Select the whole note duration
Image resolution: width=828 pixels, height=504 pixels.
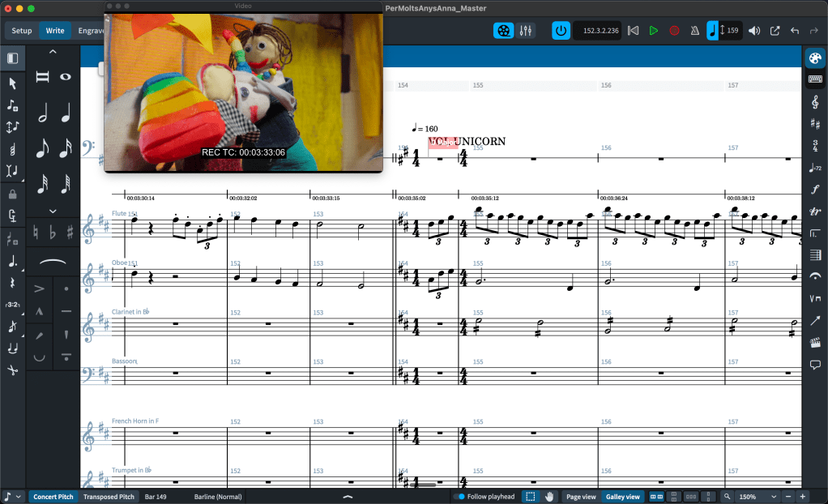(x=66, y=77)
